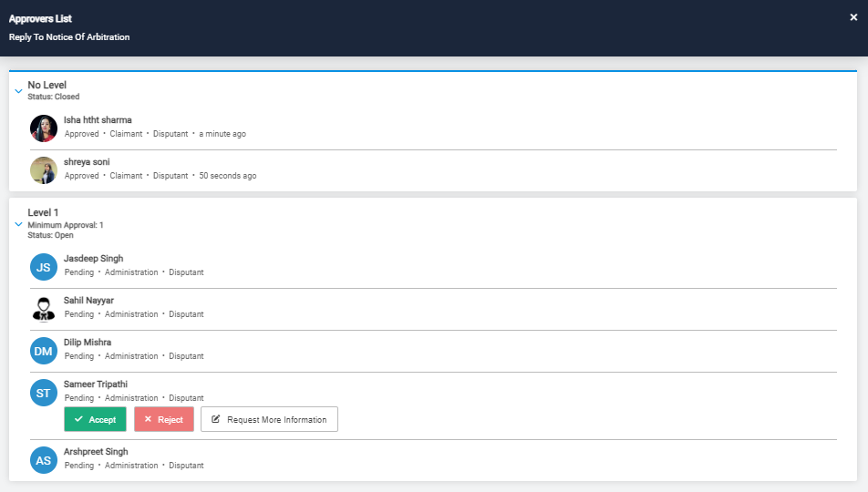Click the Status: Open label
This screenshot has width=868, height=492.
click(50, 235)
